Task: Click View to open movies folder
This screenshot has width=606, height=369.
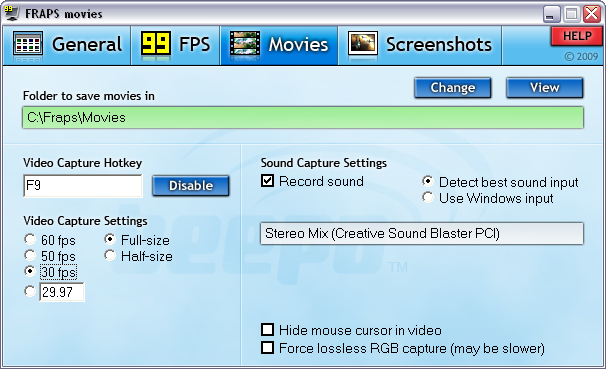Action: 545,88
